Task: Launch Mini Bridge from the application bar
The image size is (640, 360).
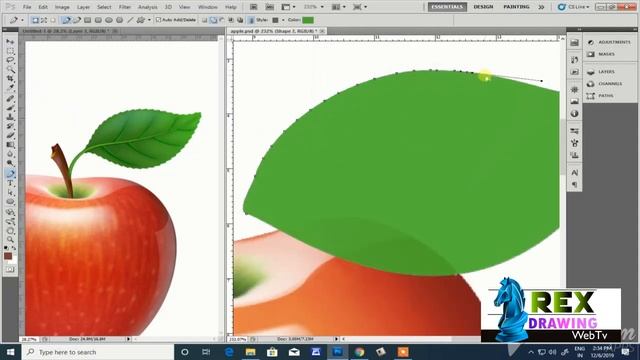Action: click(x=270, y=7)
